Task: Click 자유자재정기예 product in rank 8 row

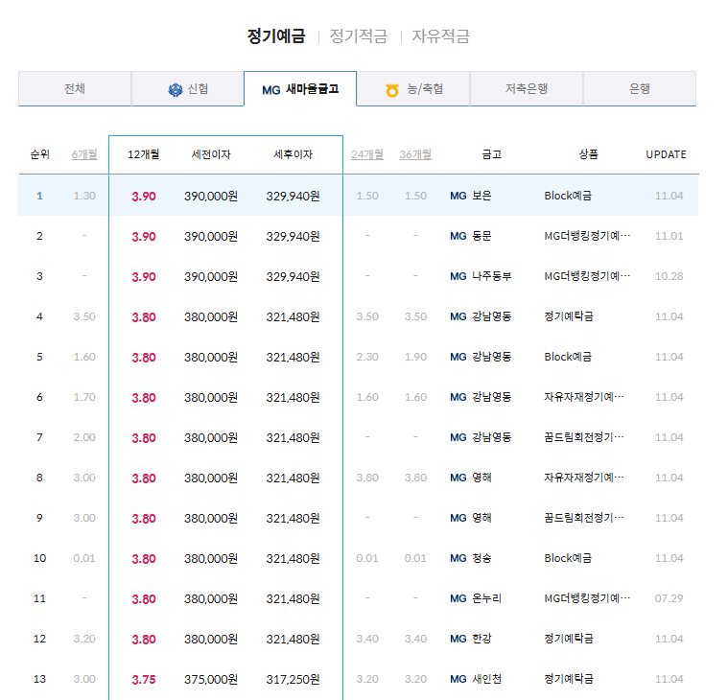Action: [584, 478]
